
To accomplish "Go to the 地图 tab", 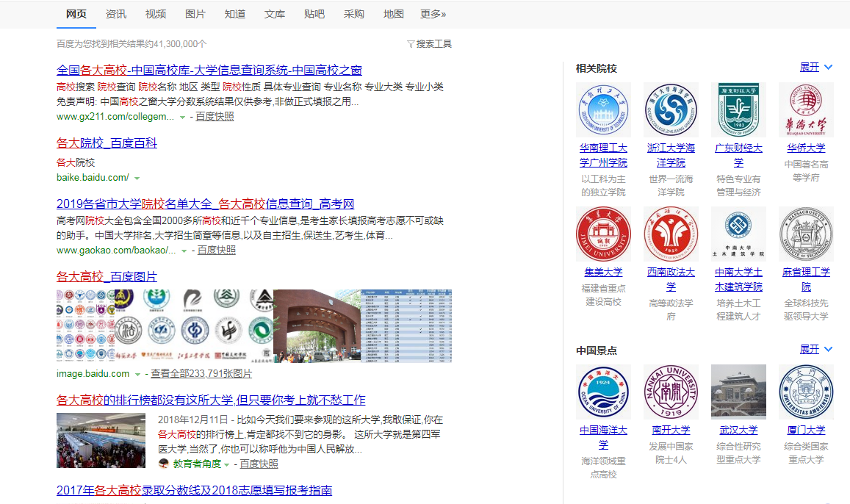I will 394,14.
